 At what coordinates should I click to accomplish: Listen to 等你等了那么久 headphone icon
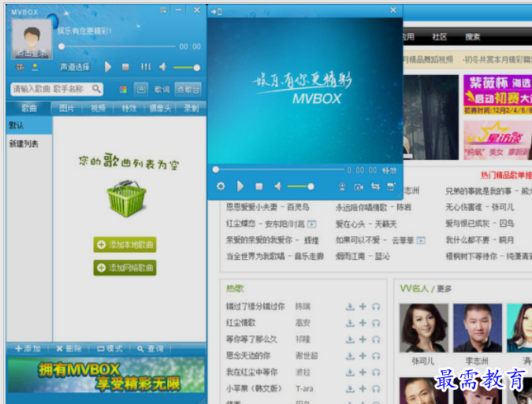376,339
